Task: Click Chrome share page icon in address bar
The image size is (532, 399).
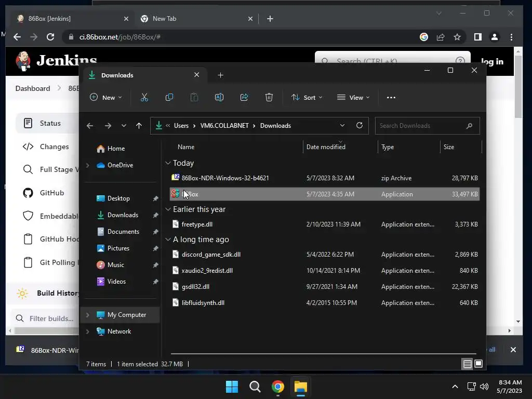Action: tap(441, 37)
